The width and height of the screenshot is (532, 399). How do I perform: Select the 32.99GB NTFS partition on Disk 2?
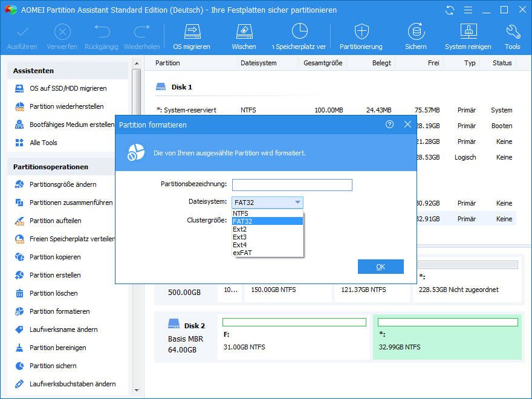447,337
